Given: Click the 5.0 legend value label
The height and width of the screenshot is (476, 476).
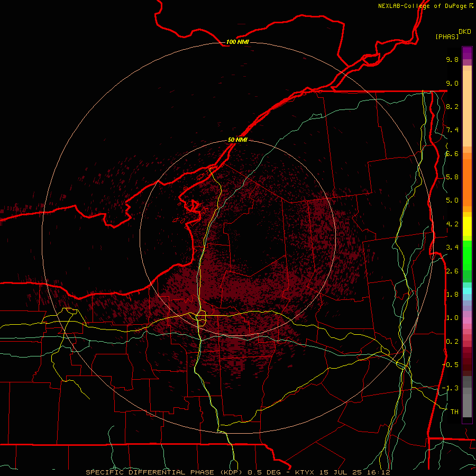Looking at the screenshot, I should click(452, 200).
